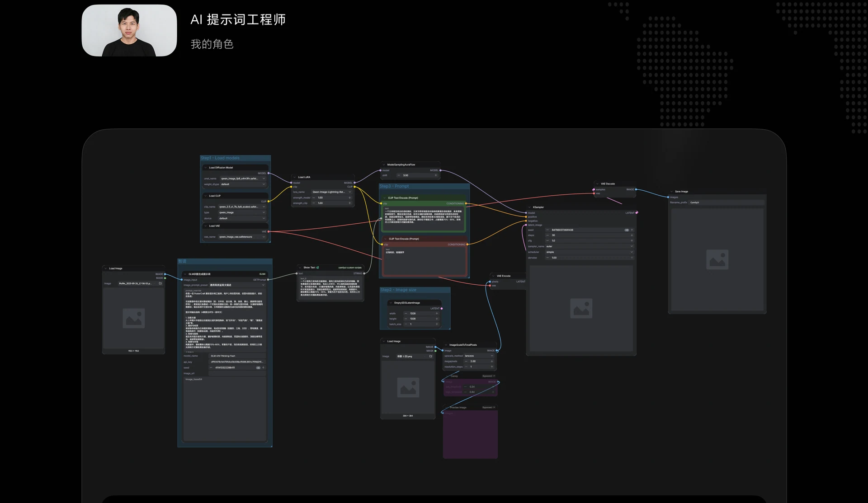The height and width of the screenshot is (503, 868).
Task: Click the 'Step1 - Load models' group title
Action: point(220,158)
